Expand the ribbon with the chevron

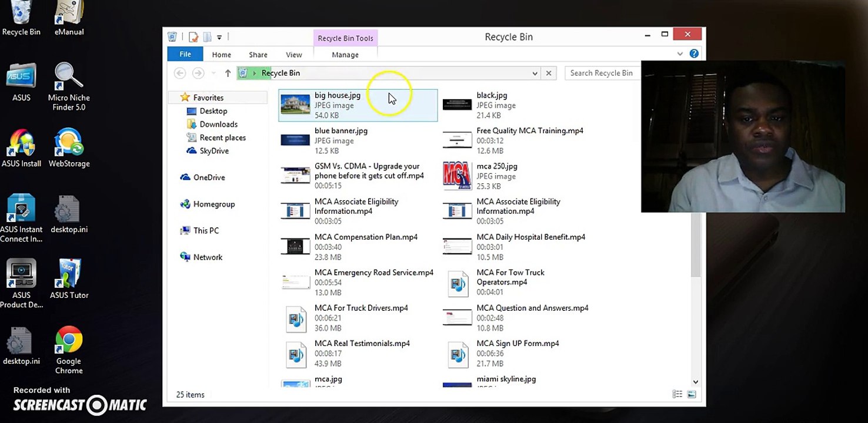click(680, 53)
